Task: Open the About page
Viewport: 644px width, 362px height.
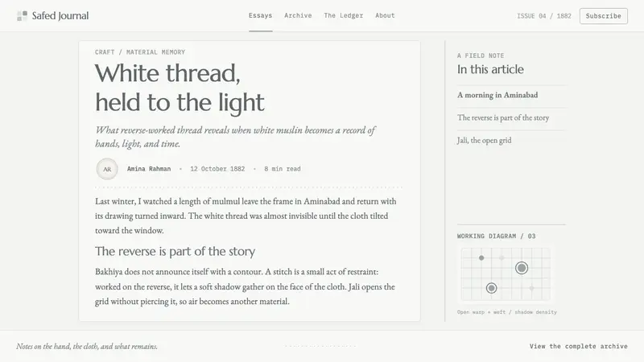Action: (x=385, y=15)
